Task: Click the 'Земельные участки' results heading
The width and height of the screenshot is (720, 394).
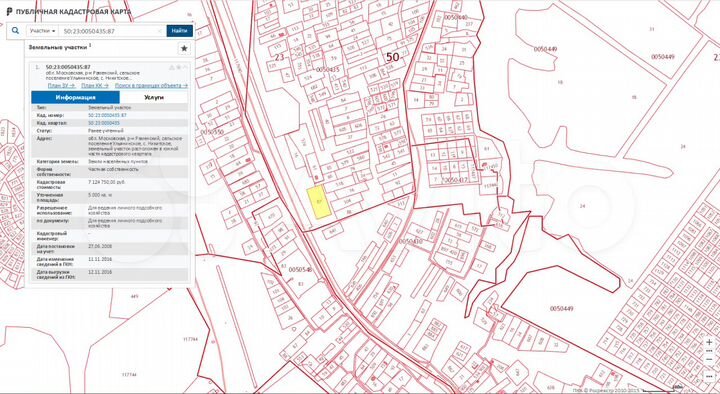Action: click(59, 47)
